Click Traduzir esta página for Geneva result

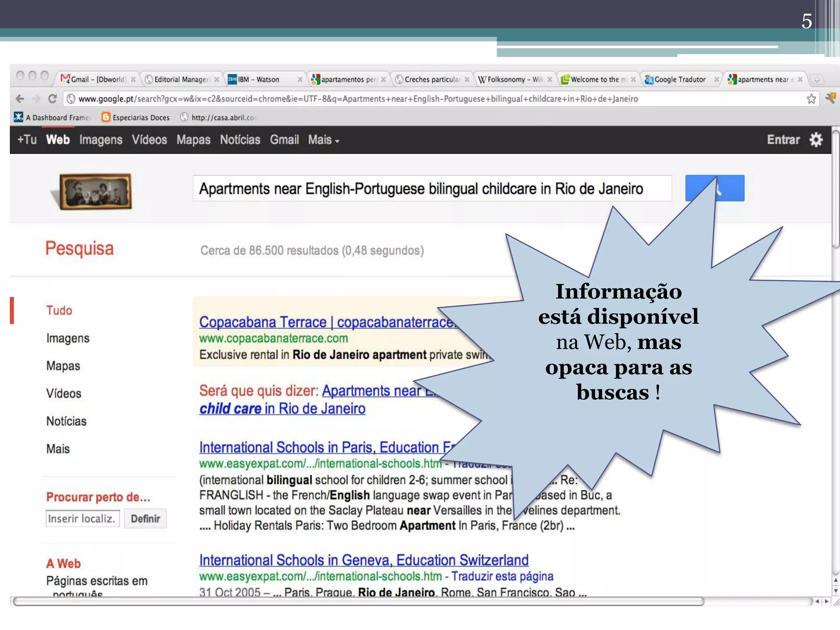[502, 576]
